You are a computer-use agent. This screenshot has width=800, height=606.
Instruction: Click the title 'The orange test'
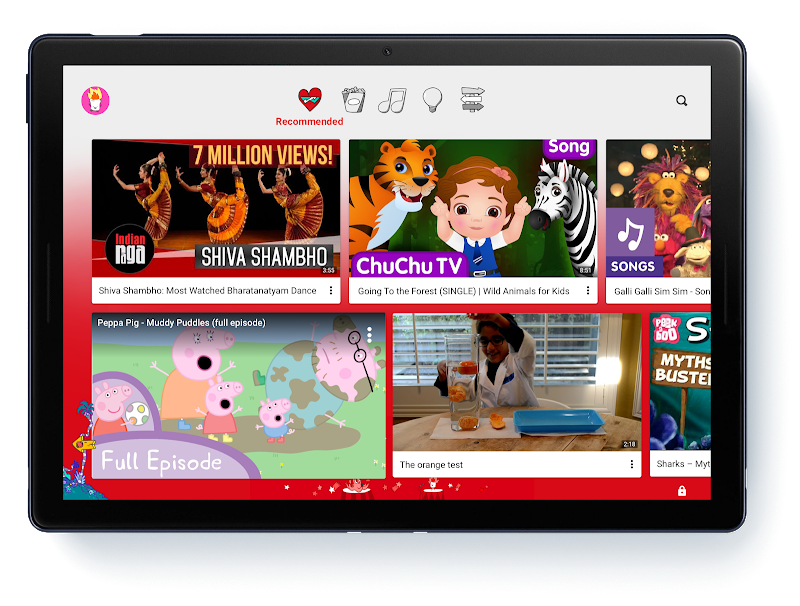coord(431,465)
